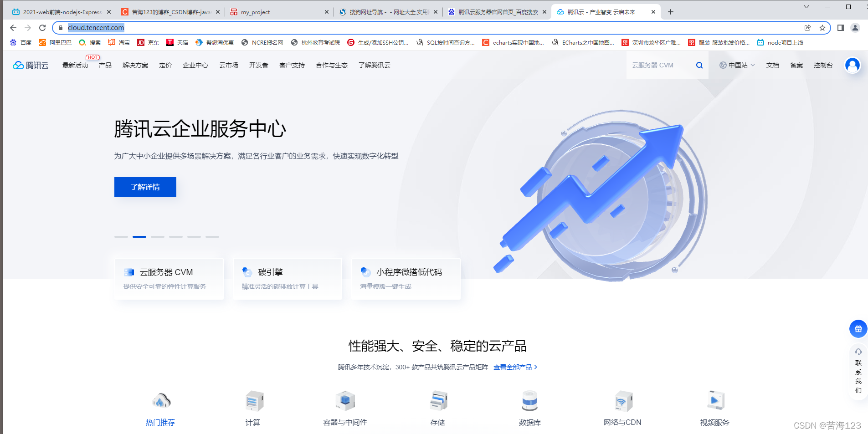The width and height of the screenshot is (868, 434).
Task: Click the search magnifier icon in site header
Action: (699, 65)
